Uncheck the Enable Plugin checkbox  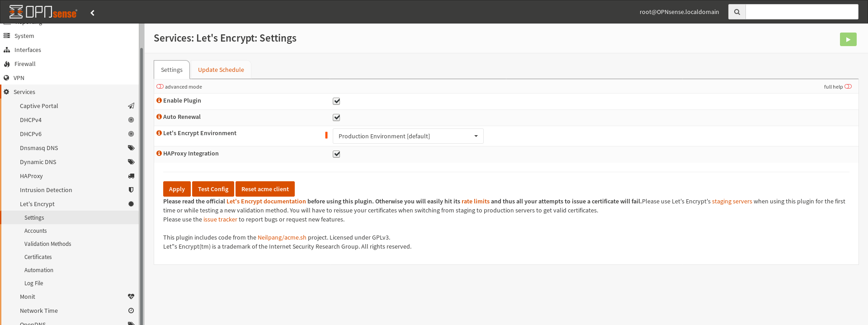(x=336, y=101)
